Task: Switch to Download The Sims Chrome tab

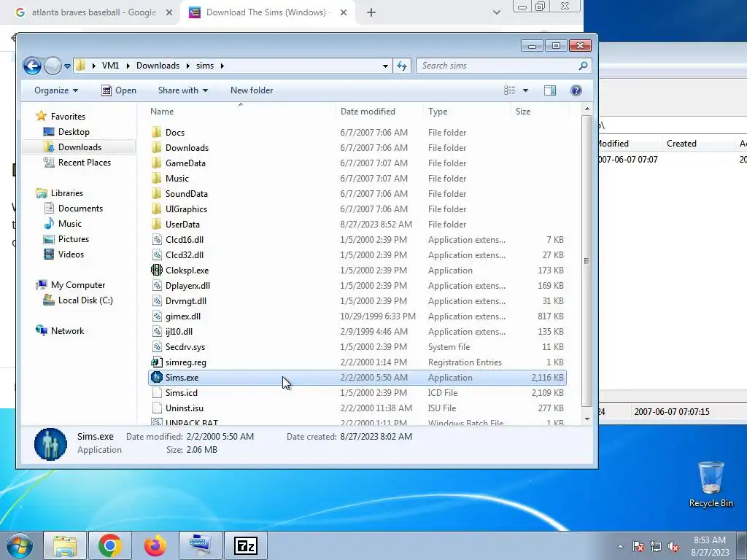Action: click(x=268, y=12)
